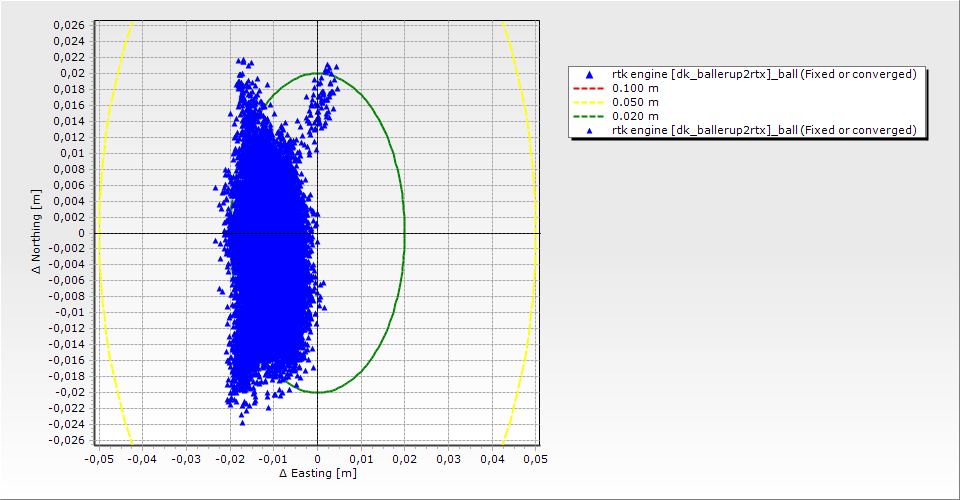
Task: Click the 'Δ Easting [m]' axis title
Action: click(x=318, y=473)
